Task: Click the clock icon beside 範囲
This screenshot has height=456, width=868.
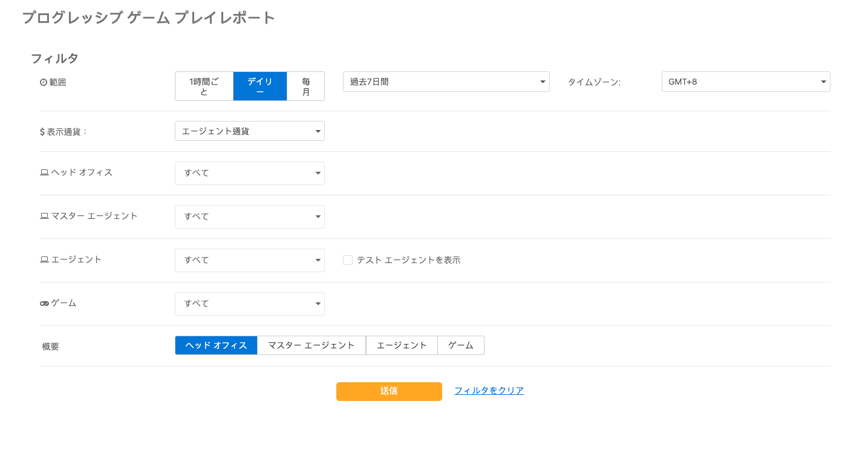Action: pyautogui.click(x=44, y=82)
